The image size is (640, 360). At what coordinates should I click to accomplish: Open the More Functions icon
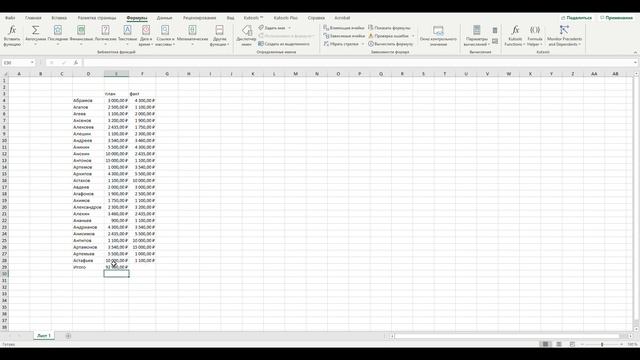[219, 30]
